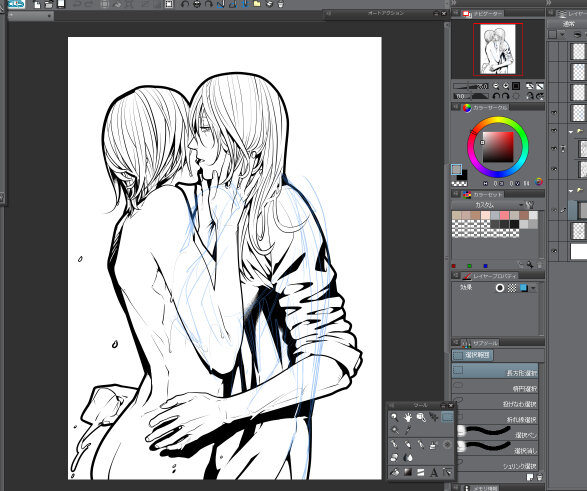Select the Pen tool in Tool palette
The image size is (587, 491).
394,444
